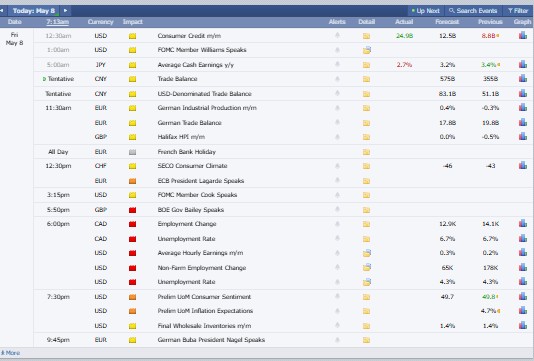Open graph icon for German Trade Balance
The image size is (534, 361).
coord(523,122)
